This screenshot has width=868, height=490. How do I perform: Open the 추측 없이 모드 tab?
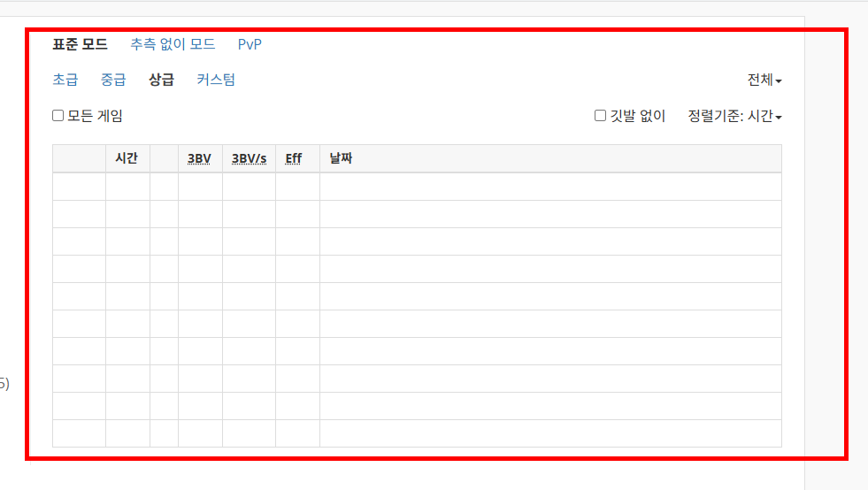[173, 44]
